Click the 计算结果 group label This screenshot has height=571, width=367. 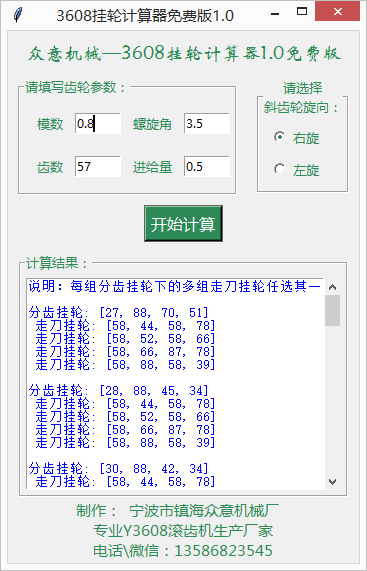[x=57, y=263]
